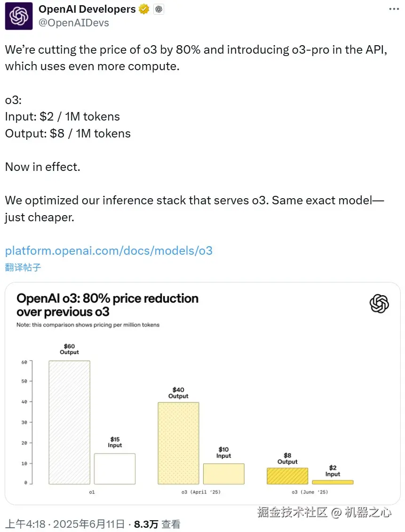
Task: Click the 掘金技术社区 @ 机器之心 watermark
Action: 324,512
